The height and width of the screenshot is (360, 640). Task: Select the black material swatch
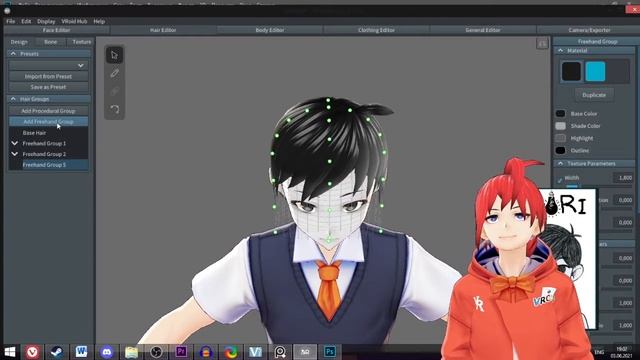click(571, 71)
